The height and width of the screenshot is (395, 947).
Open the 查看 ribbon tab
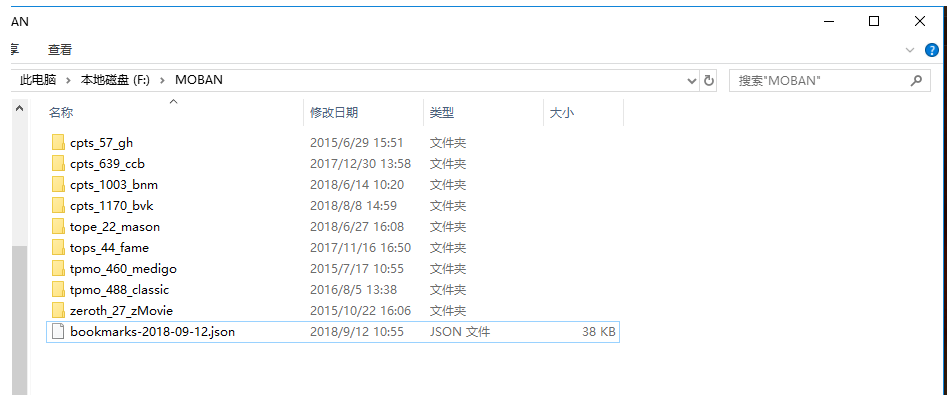pyautogui.click(x=60, y=50)
